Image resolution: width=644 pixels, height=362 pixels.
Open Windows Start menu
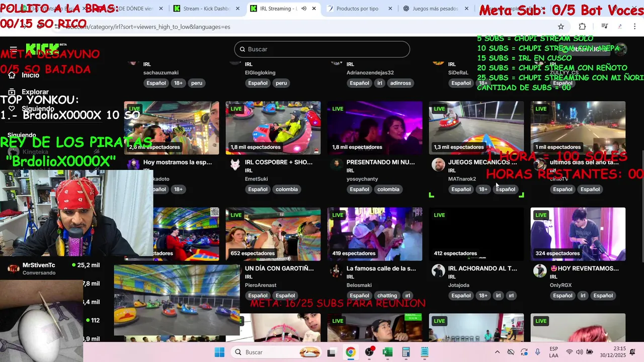219,352
